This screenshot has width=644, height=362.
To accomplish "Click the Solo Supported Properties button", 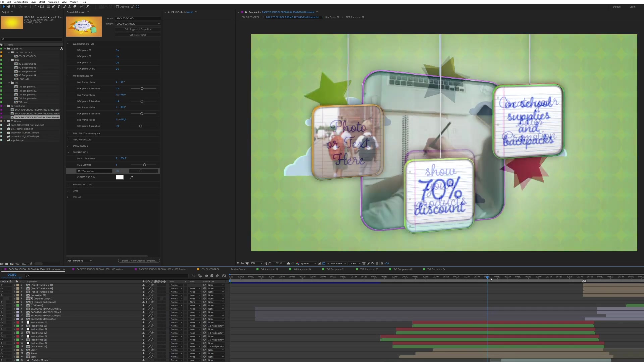I will coord(138,29).
